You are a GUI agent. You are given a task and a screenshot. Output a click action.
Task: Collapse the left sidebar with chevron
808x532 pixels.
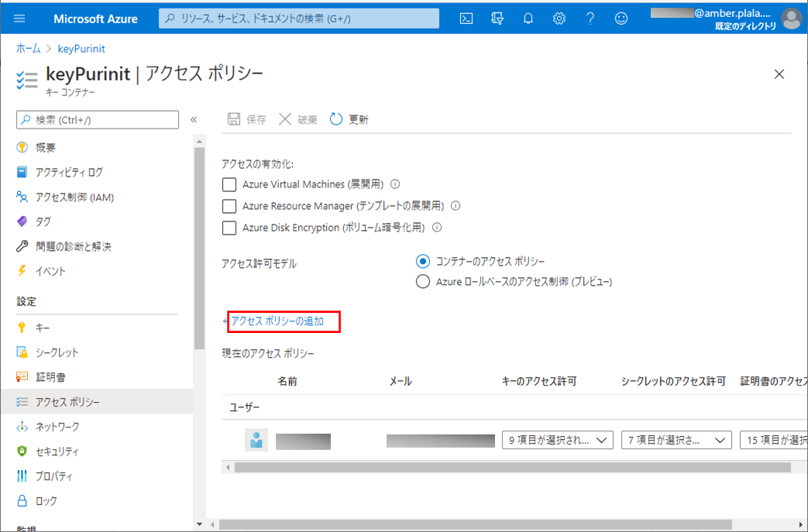[x=194, y=119]
